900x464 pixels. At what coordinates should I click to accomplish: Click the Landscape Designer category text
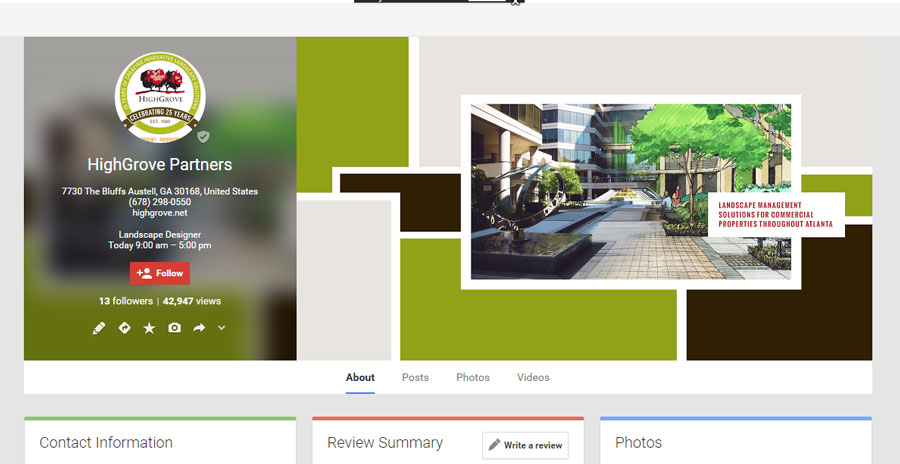pos(160,234)
